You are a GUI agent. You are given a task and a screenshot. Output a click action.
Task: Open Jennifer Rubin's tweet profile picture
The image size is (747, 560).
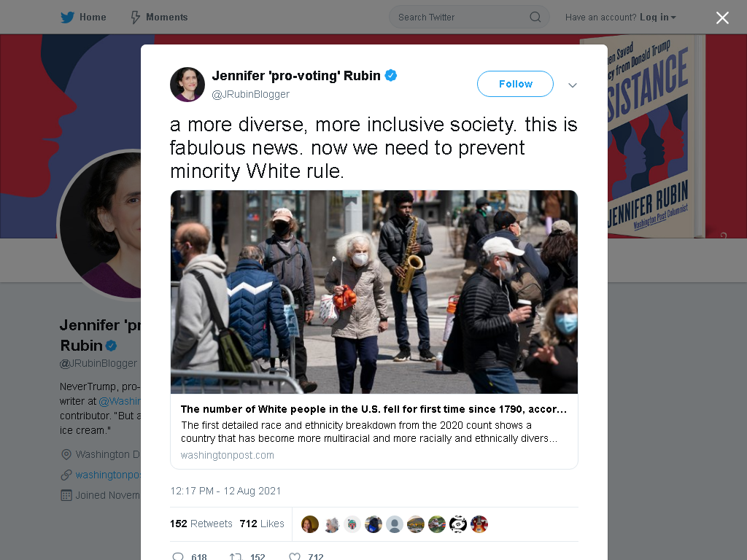[187, 85]
